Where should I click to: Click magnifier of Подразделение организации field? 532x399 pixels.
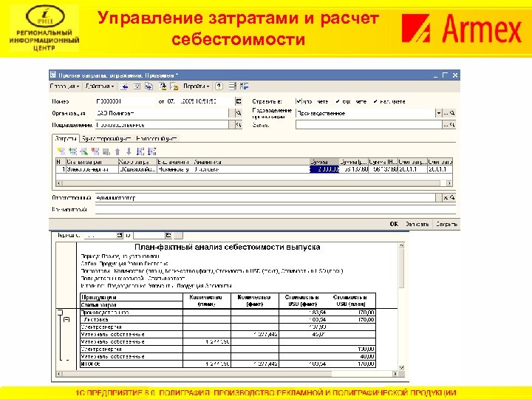pos(452,113)
